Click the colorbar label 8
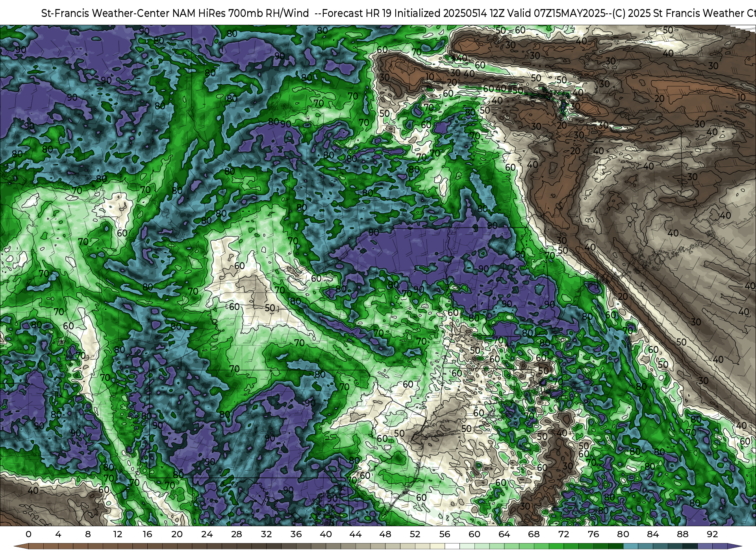This screenshot has height=551, width=756. (x=88, y=534)
